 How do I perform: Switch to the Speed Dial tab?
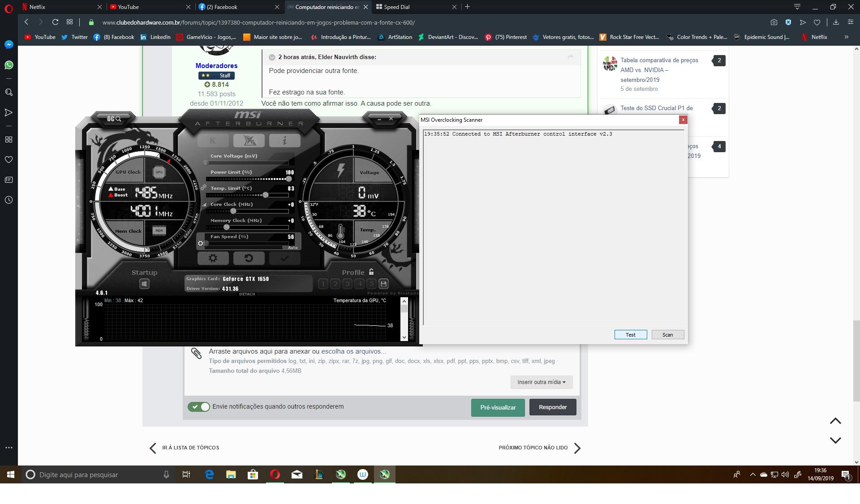416,7
